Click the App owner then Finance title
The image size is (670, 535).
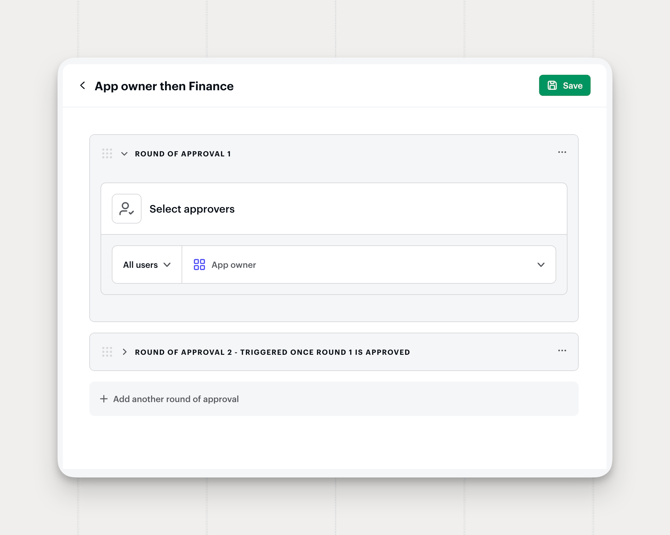[164, 86]
